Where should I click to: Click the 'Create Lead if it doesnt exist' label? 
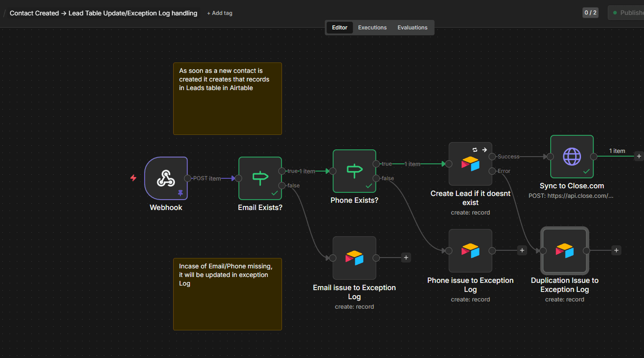pos(470,198)
